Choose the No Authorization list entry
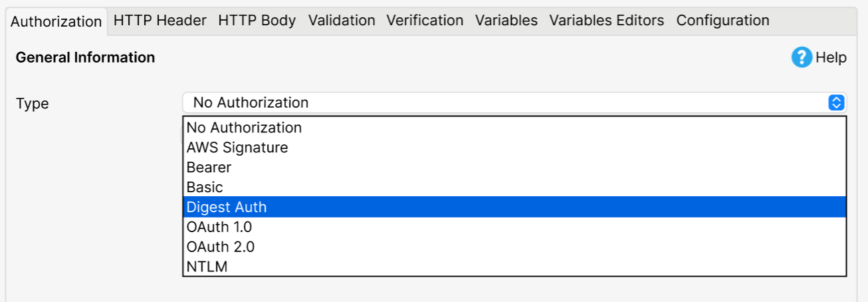Image resolution: width=868 pixels, height=302 pixels. 514,127
